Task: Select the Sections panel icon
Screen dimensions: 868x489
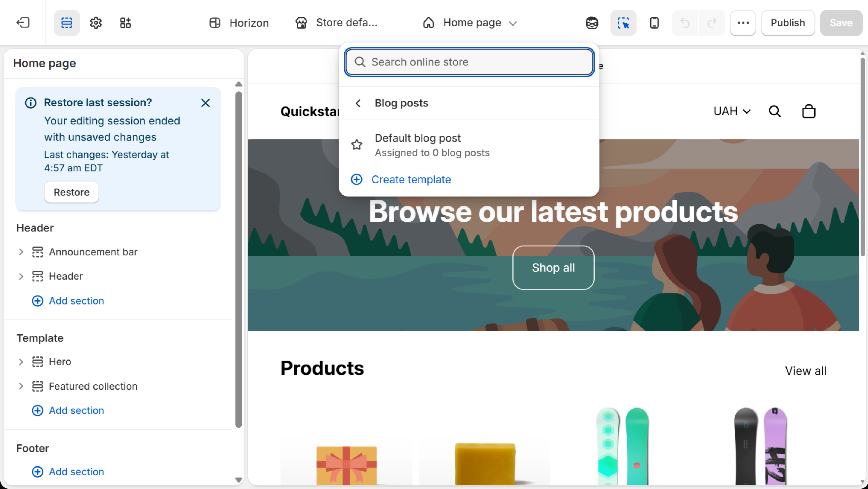Action: (x=67, y=23)
